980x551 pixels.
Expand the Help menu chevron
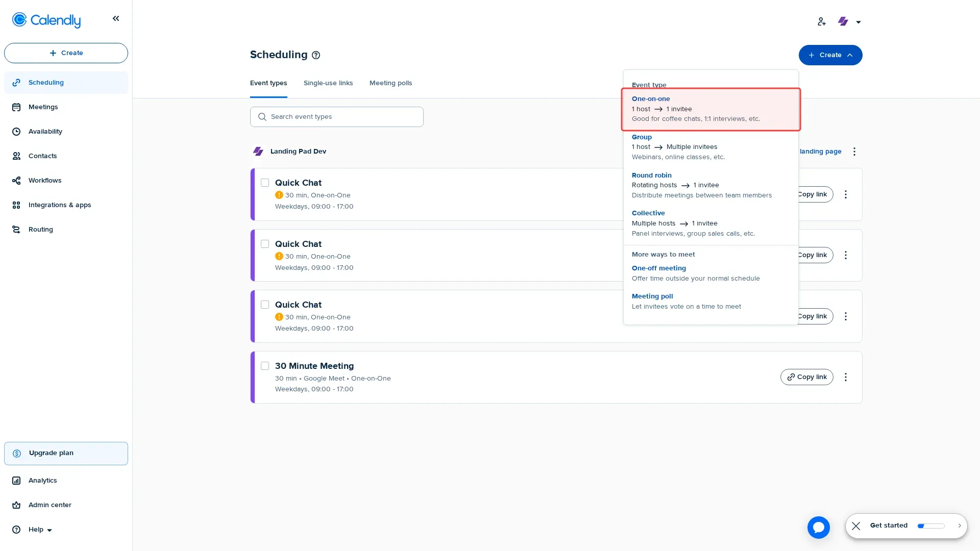tap(48, 530)
